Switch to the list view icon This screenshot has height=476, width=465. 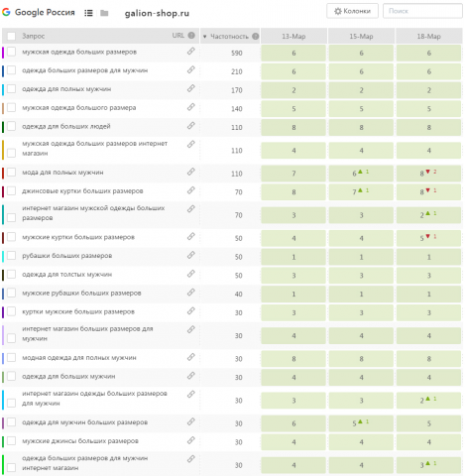click(x=88, y=13)
